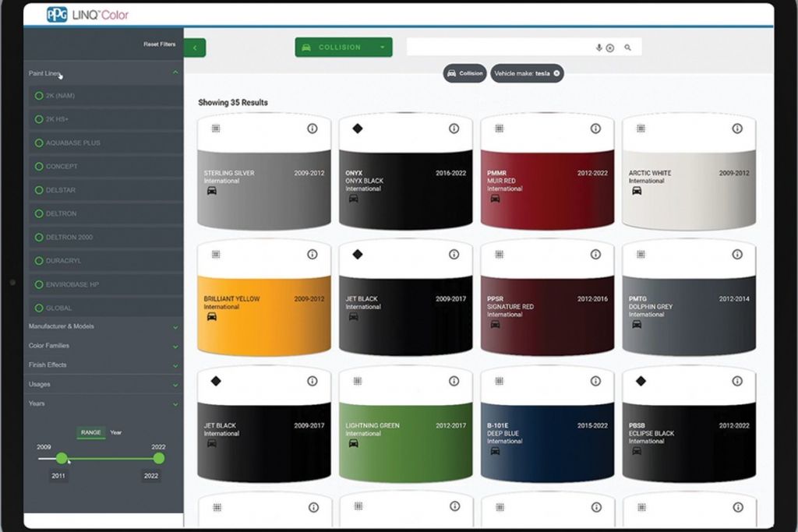The width and height of the screenshot is (798, 532).
Task: Open info for Dolphin Grey card
Action: tap(737, 254)
